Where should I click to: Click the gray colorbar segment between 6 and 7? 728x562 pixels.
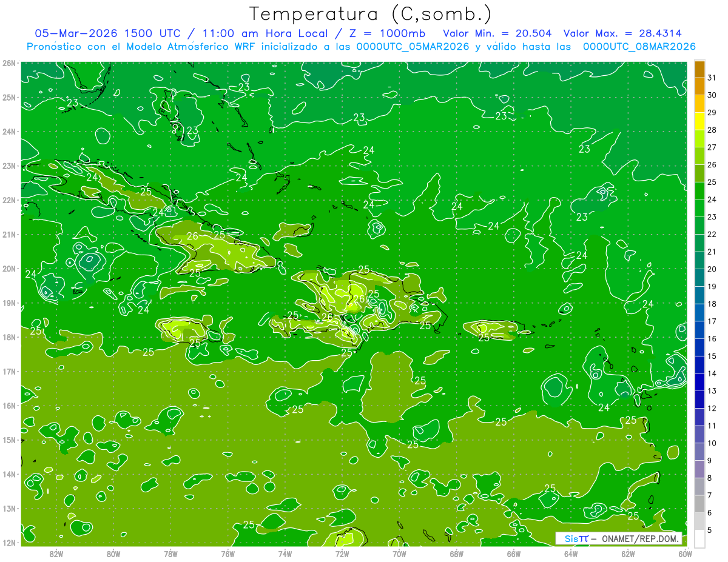tap(699, 504)
